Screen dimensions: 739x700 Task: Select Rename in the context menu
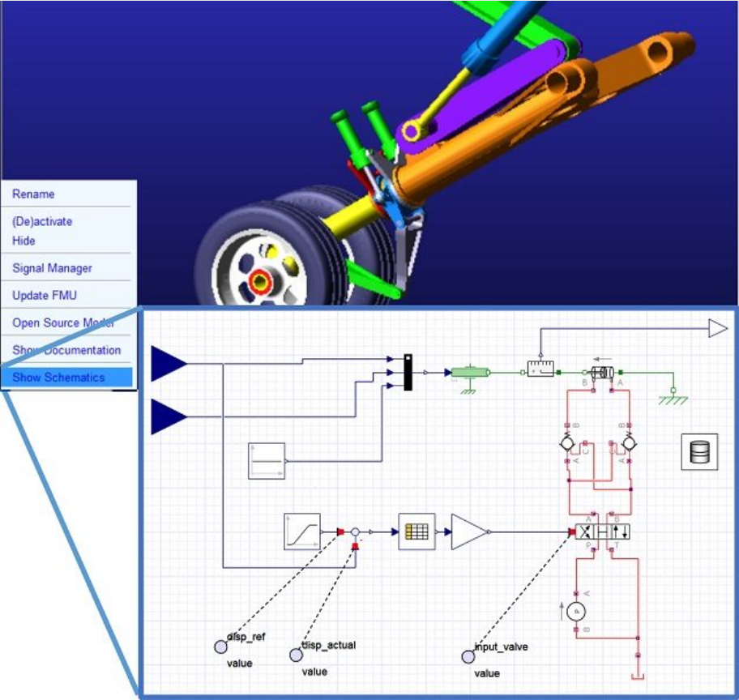[34, 194]
